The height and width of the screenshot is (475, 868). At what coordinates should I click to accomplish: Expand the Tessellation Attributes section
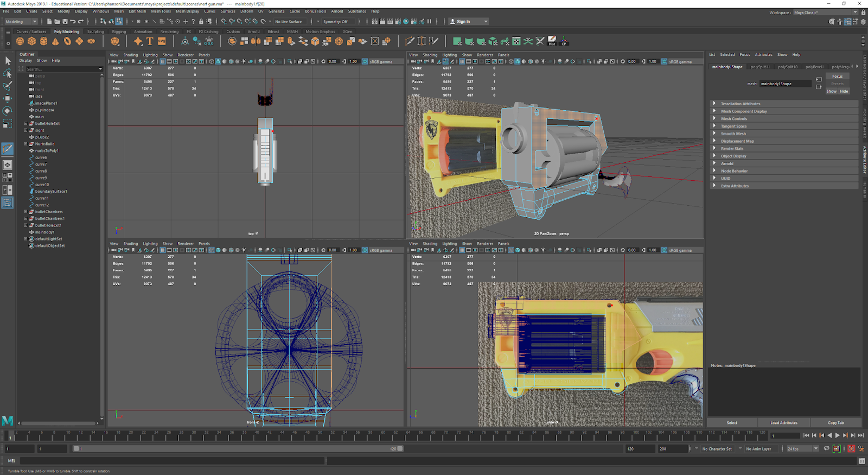point(740,104)
